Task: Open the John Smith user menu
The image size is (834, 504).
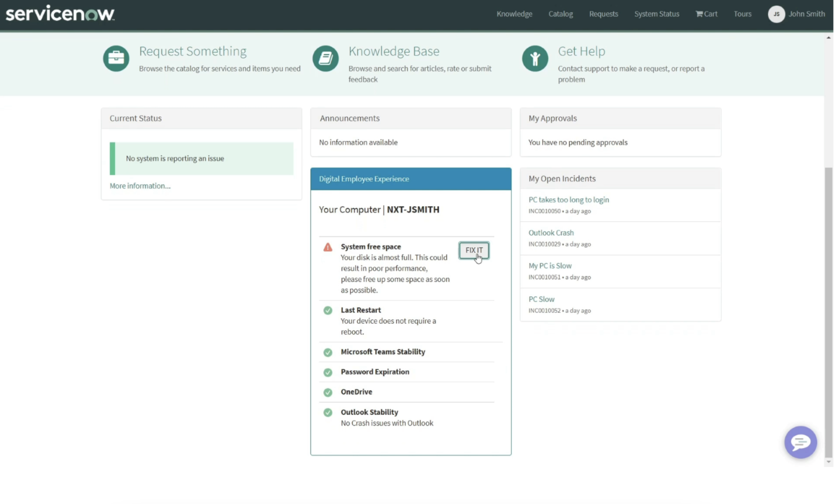Action: (807, 14)
